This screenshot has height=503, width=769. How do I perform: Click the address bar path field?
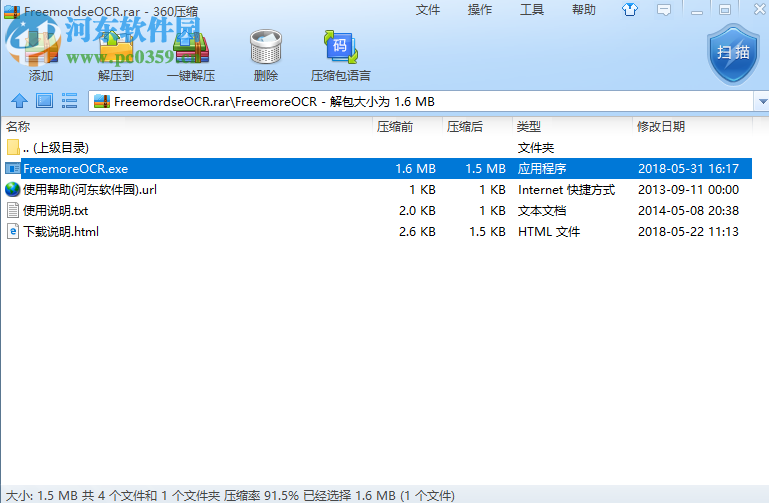point(422,101)
